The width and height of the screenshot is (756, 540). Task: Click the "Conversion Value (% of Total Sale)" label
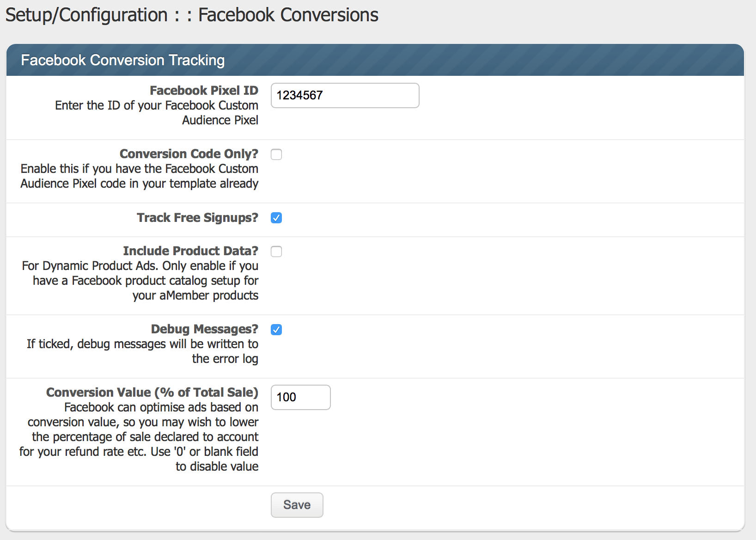(152, 392)
